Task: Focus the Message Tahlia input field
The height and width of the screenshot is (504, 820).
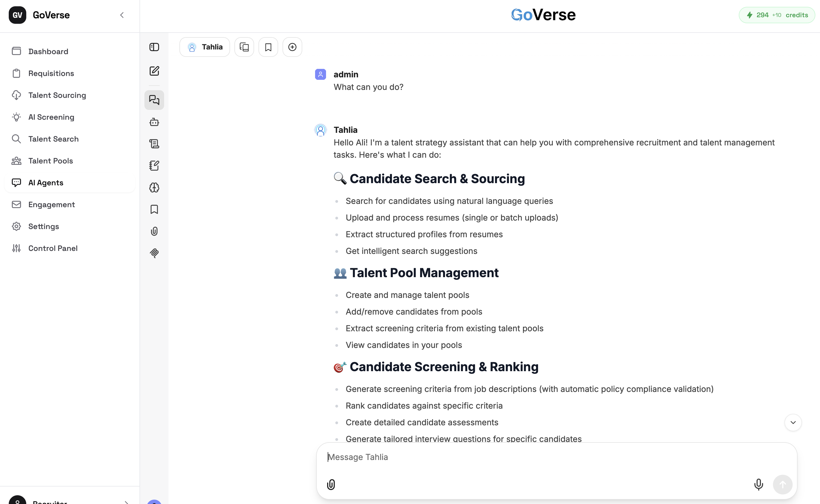Action: pyautogui.click(x=556, y=457)
